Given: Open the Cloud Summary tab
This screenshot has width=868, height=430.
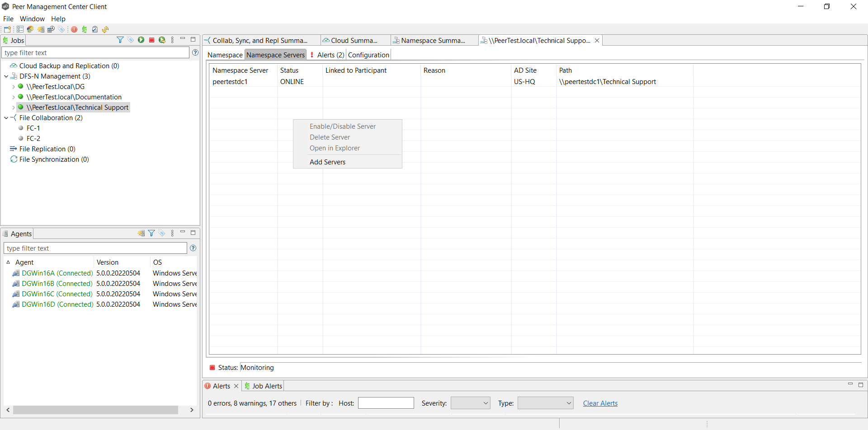Looking at the screenshot, I should tap(354, 40).
